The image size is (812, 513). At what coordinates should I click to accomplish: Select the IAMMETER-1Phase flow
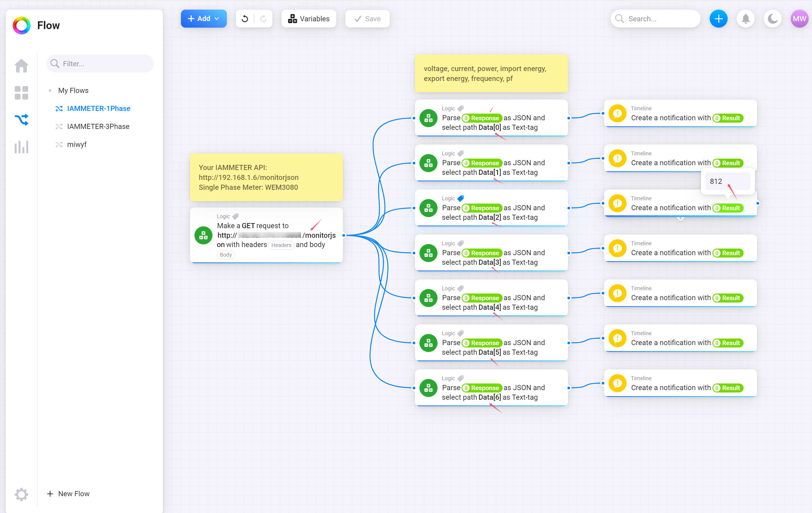(98, 109)
